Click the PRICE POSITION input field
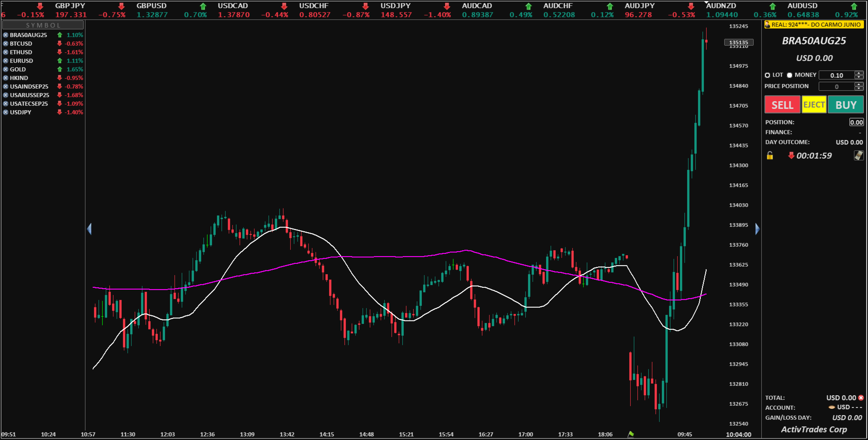 click(x=836, y=86)
